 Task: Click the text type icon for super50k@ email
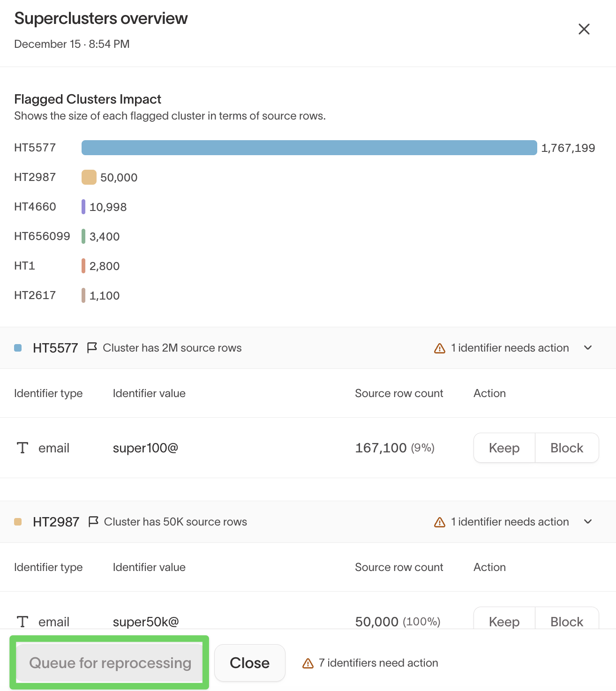[x=23, y=622]
